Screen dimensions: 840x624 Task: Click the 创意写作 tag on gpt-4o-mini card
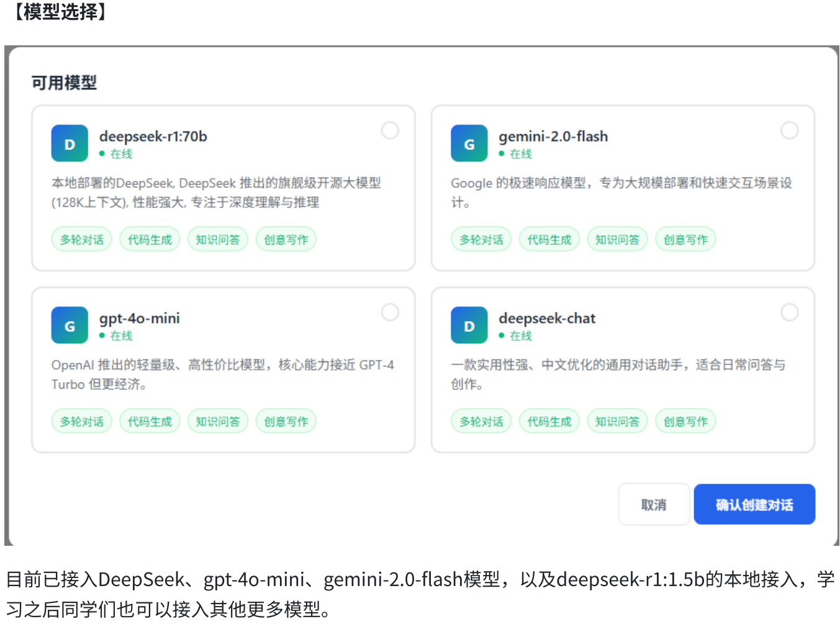tap(286, 422)
